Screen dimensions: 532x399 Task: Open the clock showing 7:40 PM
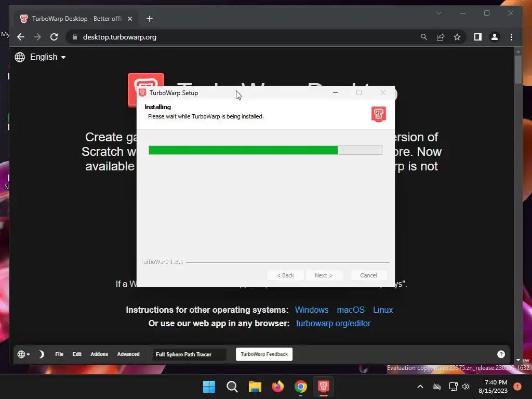point(493,387)
